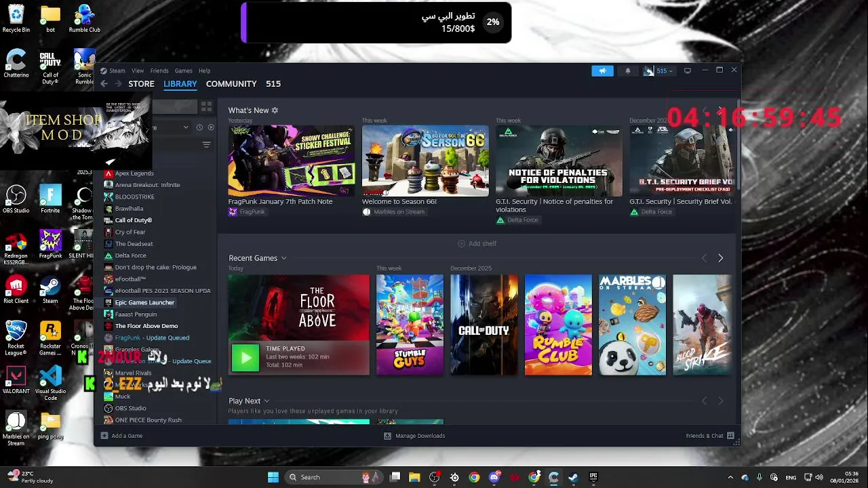The height and width of the screenshot is (488, 868).
Task: Click OBS Studio icon in library list
Action: pos(108,408)
